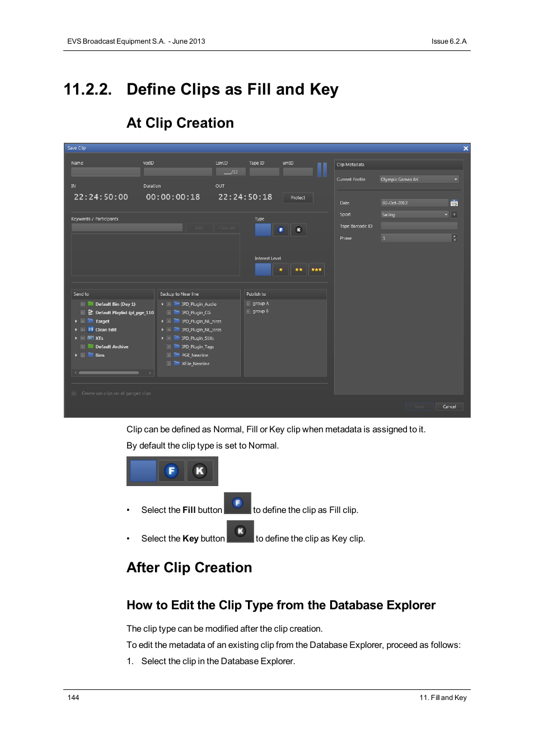Check the Default Playlist checkbox
The image size is (534, 756).
pyautogui.click(x=83, y=312)
